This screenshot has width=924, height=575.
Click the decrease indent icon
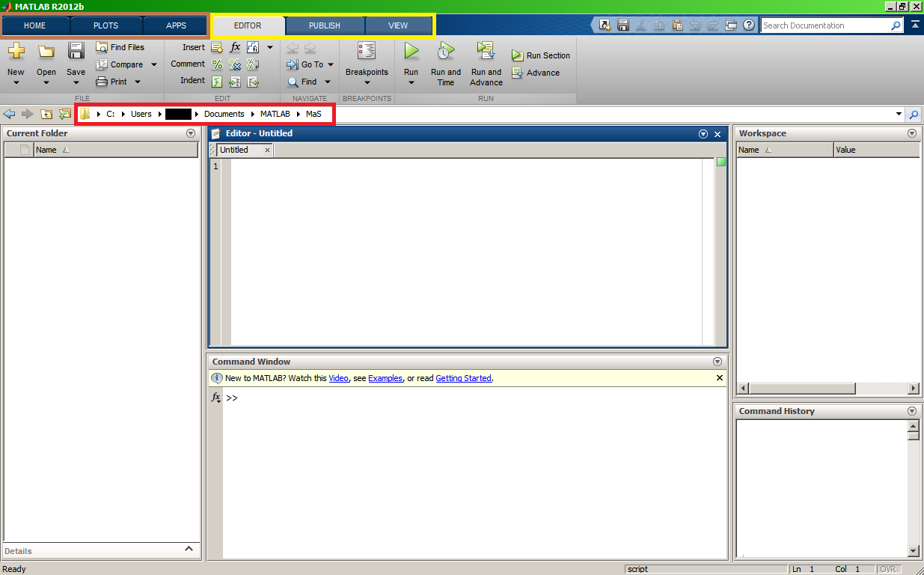coord(253,82)
